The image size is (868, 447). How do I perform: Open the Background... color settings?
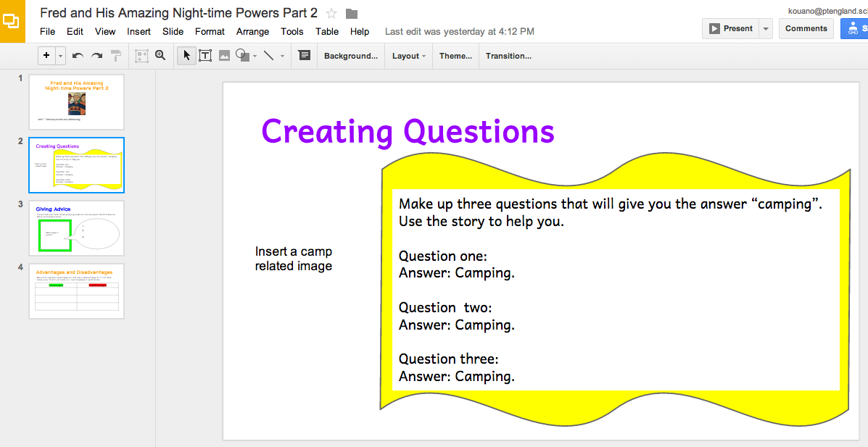point(351,56)
